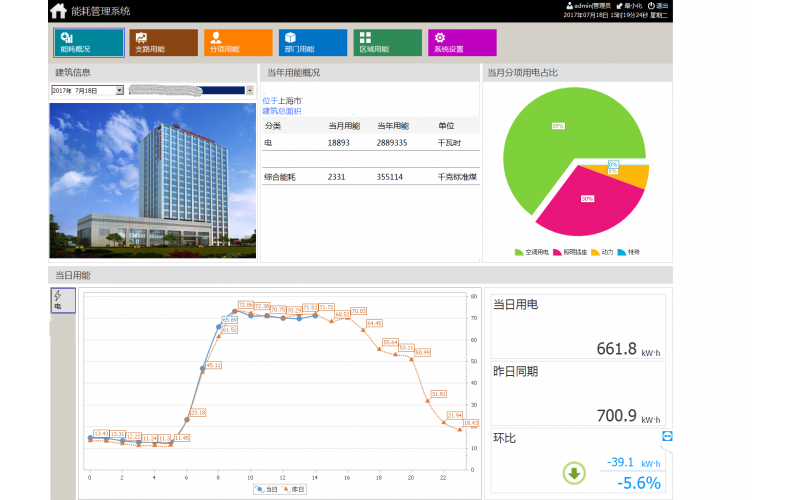Click the admin user icon
800x500 pixels.
tap(569, 6)
